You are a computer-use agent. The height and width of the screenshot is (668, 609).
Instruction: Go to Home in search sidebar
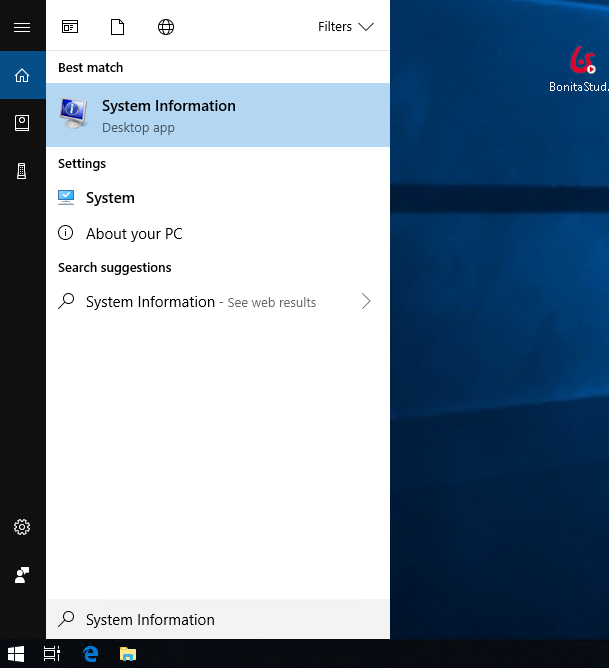point(22,75)
